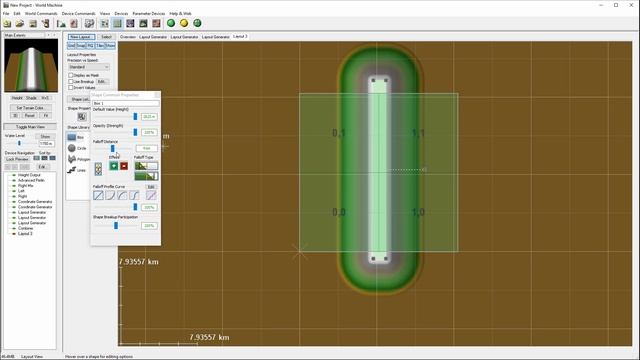Click the Open file folder toolbar icon
Screen dimensions: 640x360
tap(20, 24)
